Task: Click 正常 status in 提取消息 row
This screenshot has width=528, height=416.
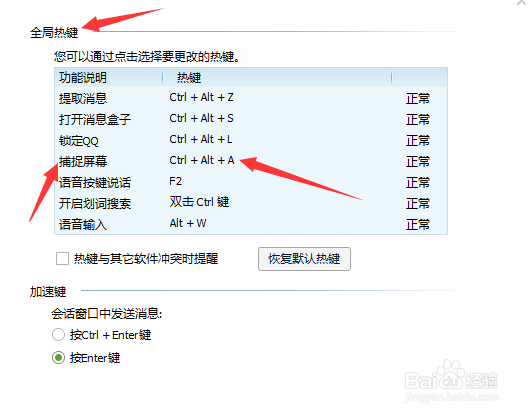Action: 418,98
